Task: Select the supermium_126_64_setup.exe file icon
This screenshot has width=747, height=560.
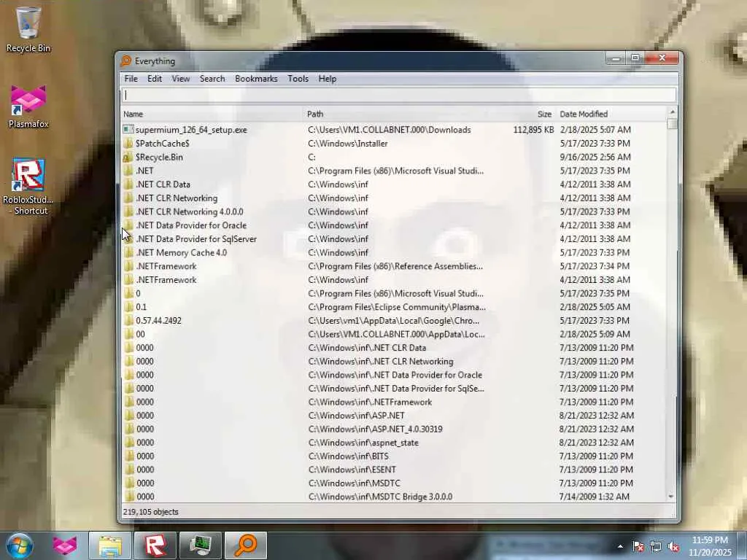Action: pos(128,130)
